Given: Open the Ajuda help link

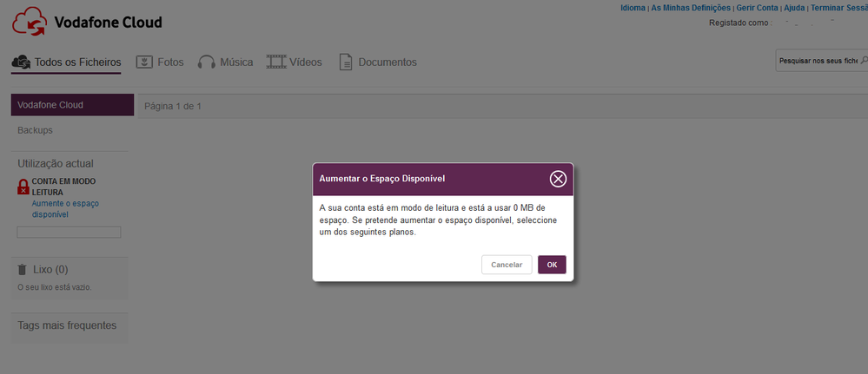Looking at the screenshot, I should 794,8.
